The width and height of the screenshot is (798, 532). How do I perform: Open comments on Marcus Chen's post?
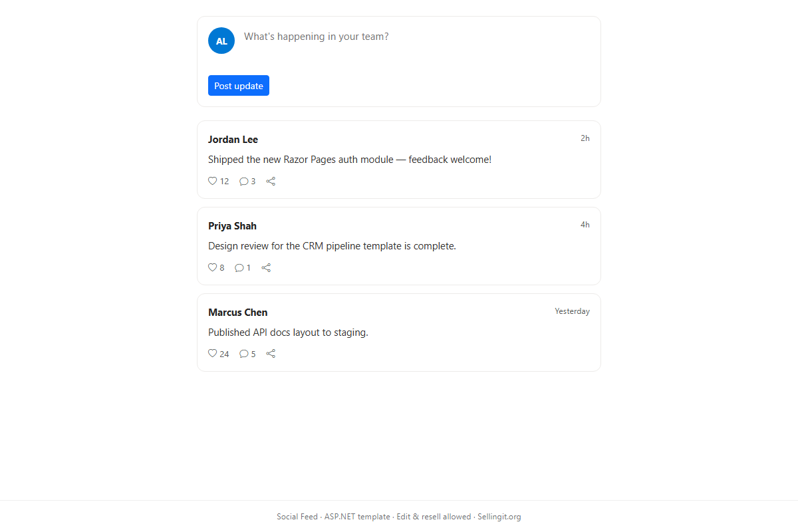(247, 354)
